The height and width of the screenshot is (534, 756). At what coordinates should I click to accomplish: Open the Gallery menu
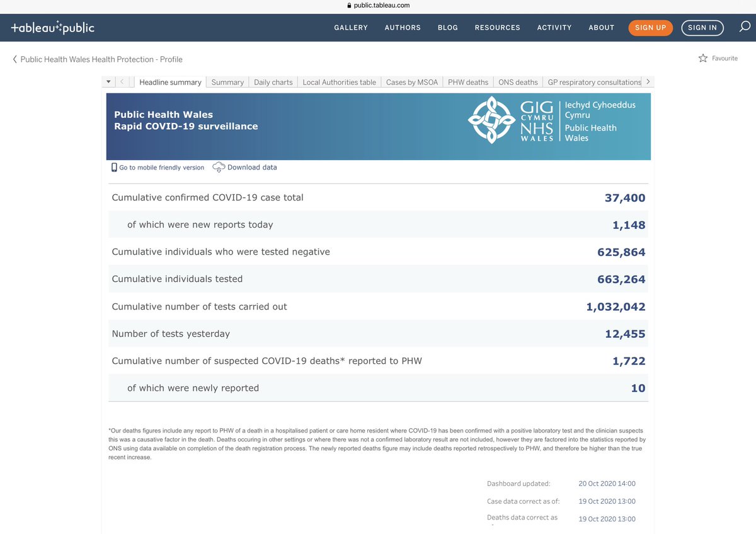[351, 28]
